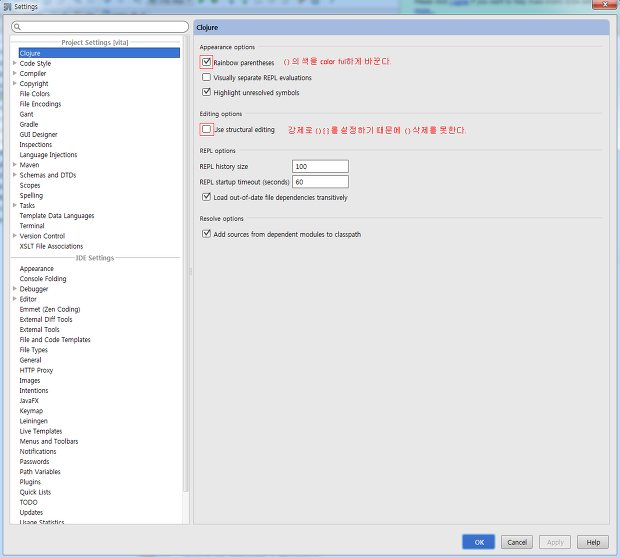Toggle Add sources from dependent modules checkbox
Screen dimensions: 620x557
[206, 234]
